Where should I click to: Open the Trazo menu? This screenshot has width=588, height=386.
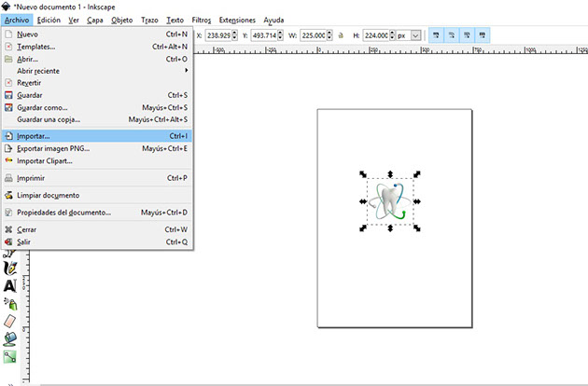pyautogui.click(x=149, y=20)
